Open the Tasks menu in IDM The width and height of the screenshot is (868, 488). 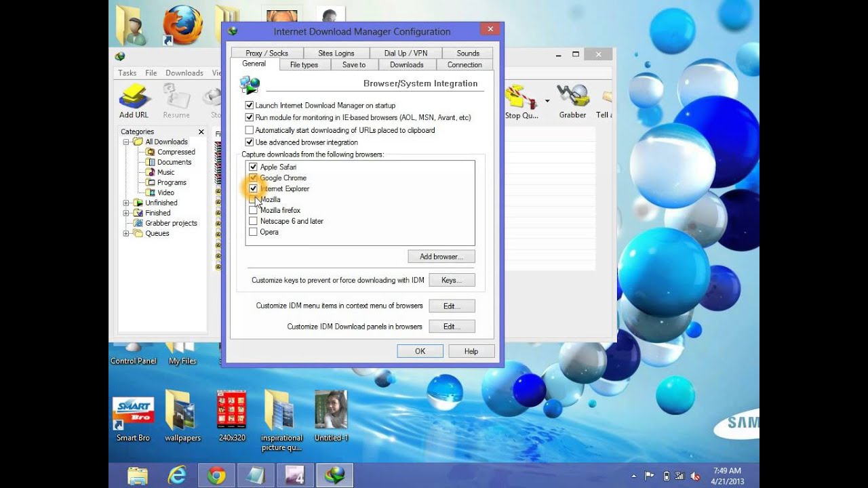pos(127,73)
